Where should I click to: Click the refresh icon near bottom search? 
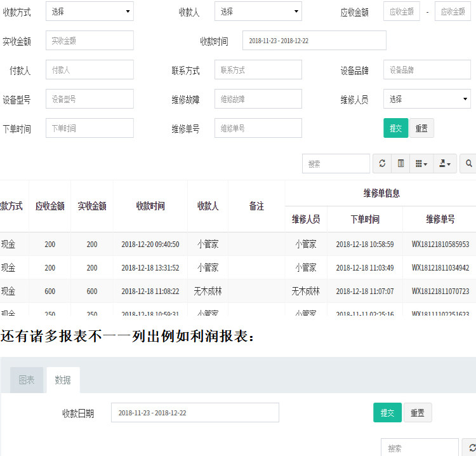click(471, 448)
